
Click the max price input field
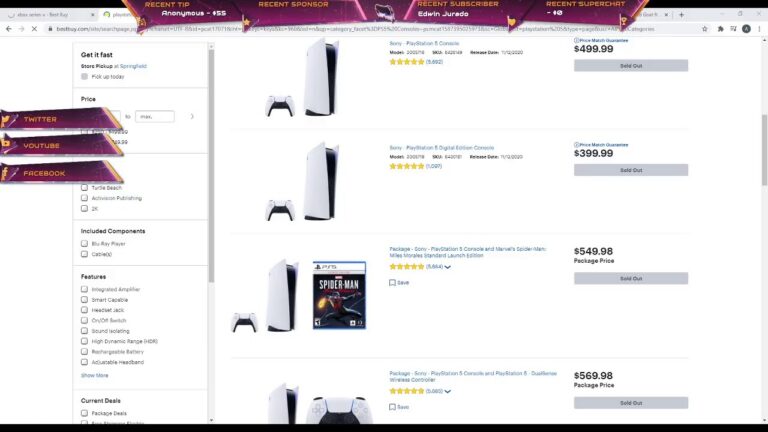pos(155,117)
